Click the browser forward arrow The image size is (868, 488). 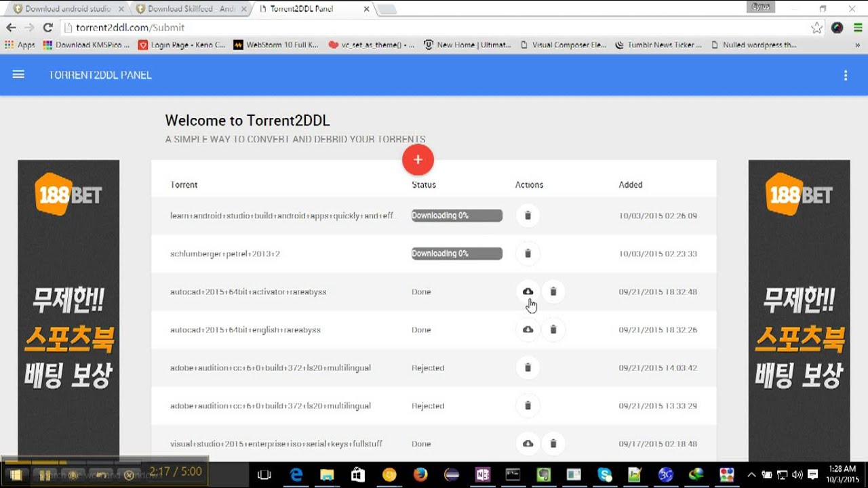tap(29, 28)
